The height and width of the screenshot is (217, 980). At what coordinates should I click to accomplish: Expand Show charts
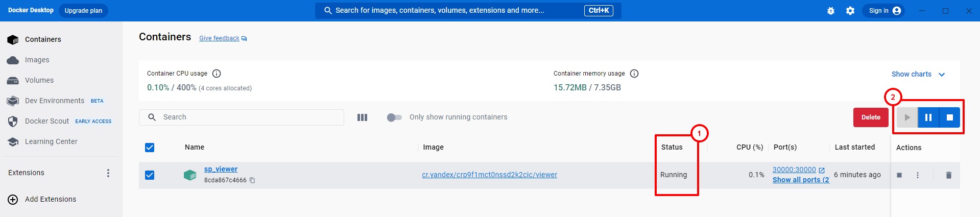(x=918, y=74)
